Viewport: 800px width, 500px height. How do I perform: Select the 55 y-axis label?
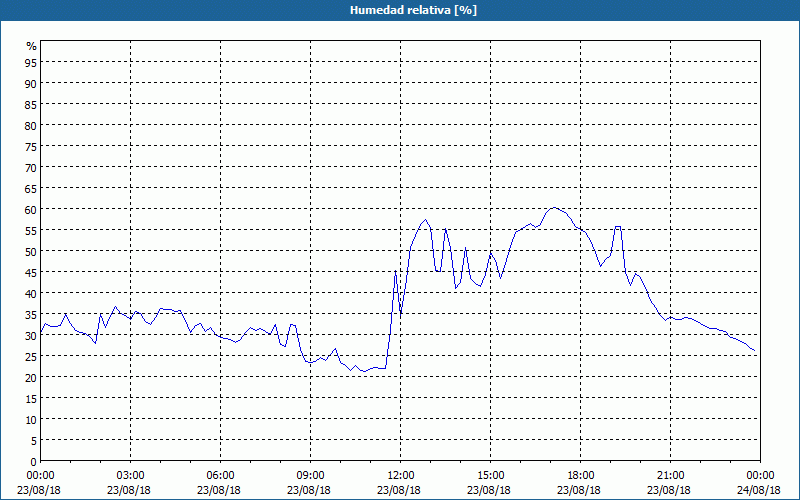pyautogui.click(x=31, y=230)
